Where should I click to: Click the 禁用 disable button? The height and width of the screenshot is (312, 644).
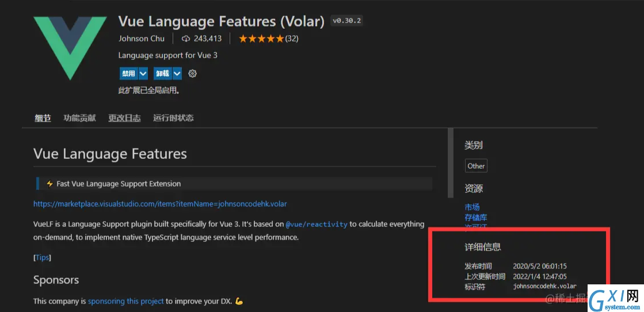click(129, 74)
